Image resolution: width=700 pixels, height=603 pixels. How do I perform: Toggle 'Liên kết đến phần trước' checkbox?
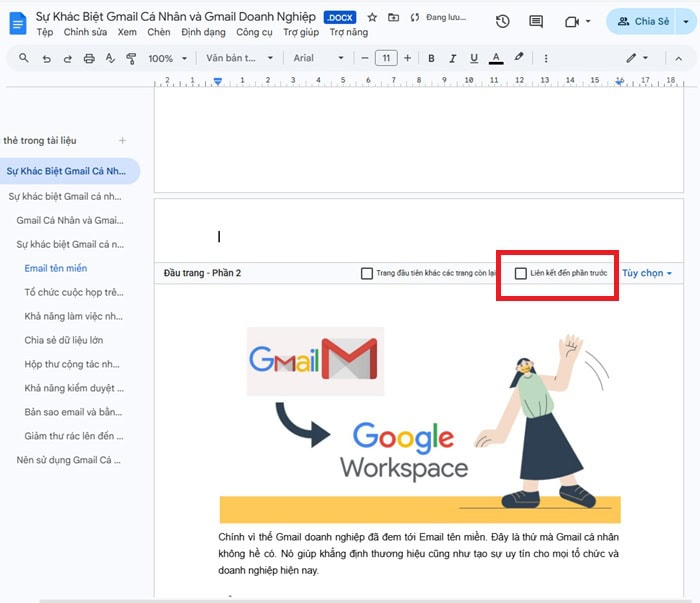pyautogui.click(x=521, y=273)
